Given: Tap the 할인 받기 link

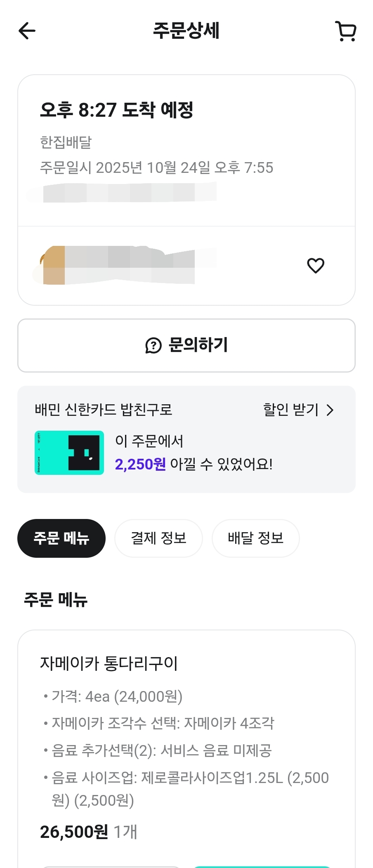Looking at the screenshot, I should click(291, 410).
